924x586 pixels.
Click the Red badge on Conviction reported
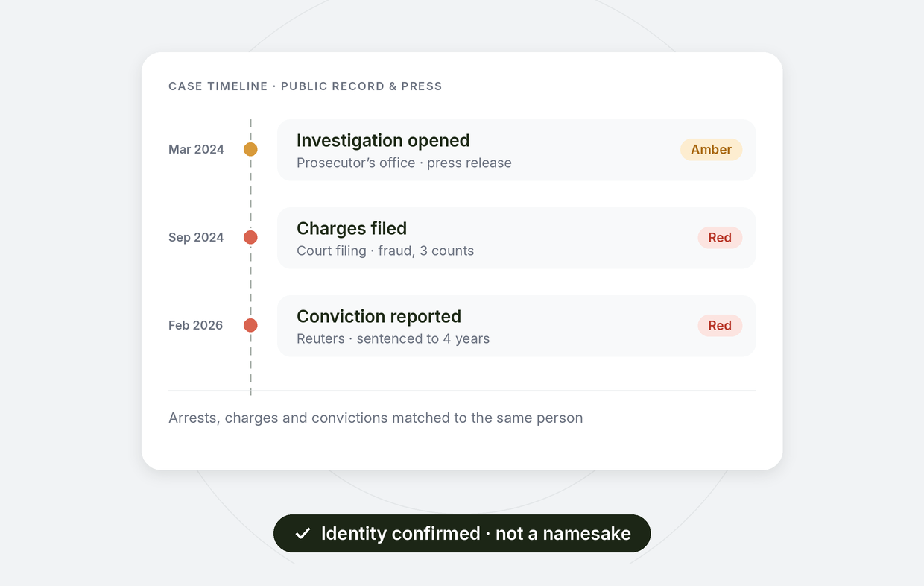click(x=720, y=325)
